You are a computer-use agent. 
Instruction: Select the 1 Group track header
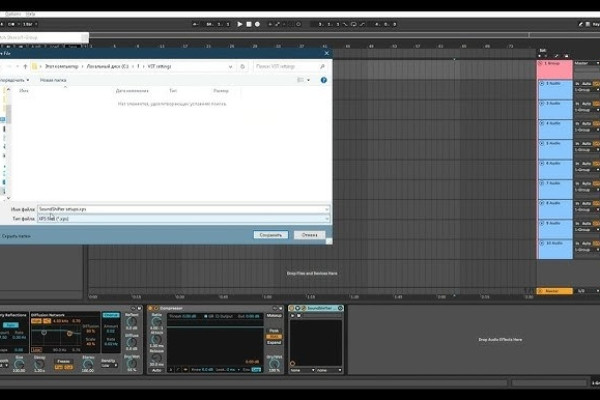(x=555, y=69)
